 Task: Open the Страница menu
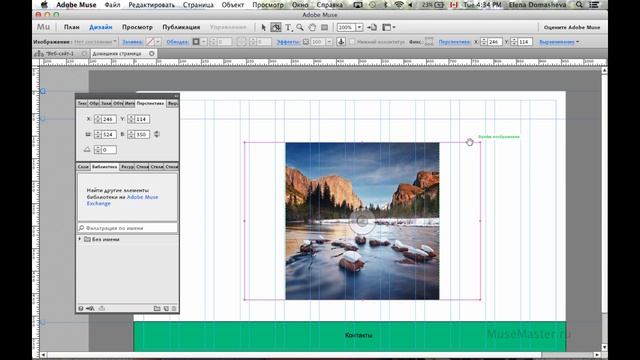pos(198,5)
